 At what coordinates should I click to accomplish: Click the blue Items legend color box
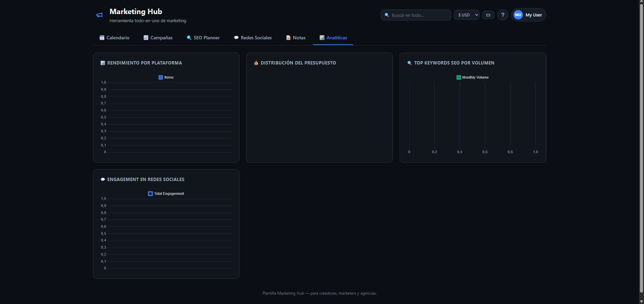[161, 77]
